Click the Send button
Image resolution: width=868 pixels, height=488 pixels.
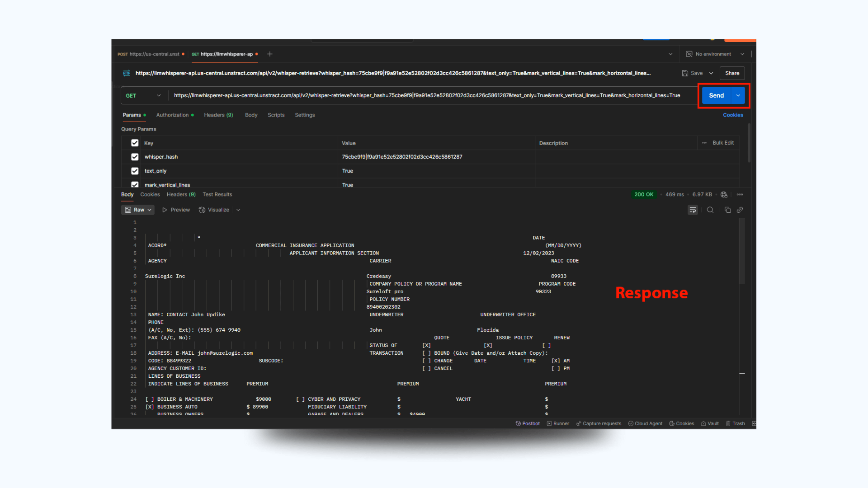point(716,95)
